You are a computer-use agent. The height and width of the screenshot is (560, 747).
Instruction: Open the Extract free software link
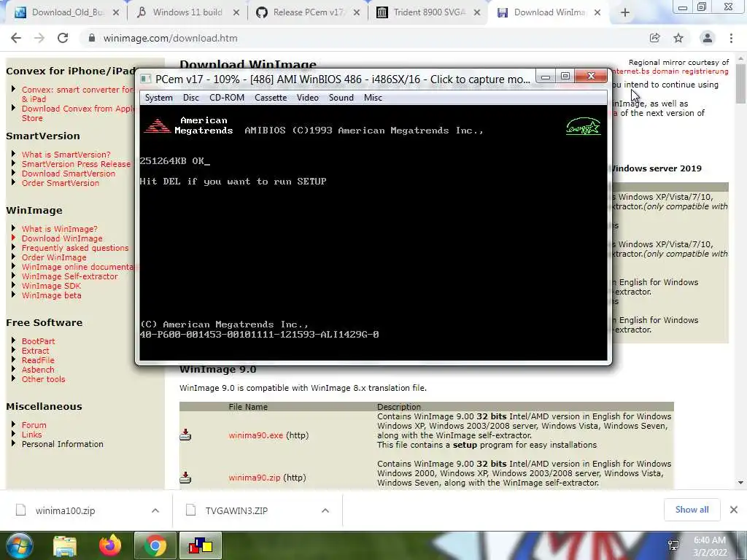tap(35, 351)
